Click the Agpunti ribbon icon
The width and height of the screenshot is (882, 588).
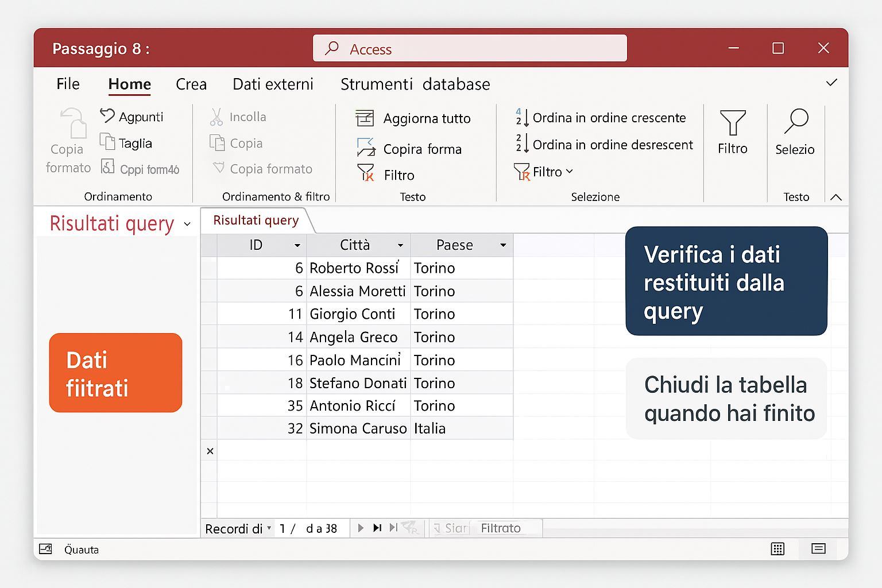pyautogui.click(x=107, y=116)
